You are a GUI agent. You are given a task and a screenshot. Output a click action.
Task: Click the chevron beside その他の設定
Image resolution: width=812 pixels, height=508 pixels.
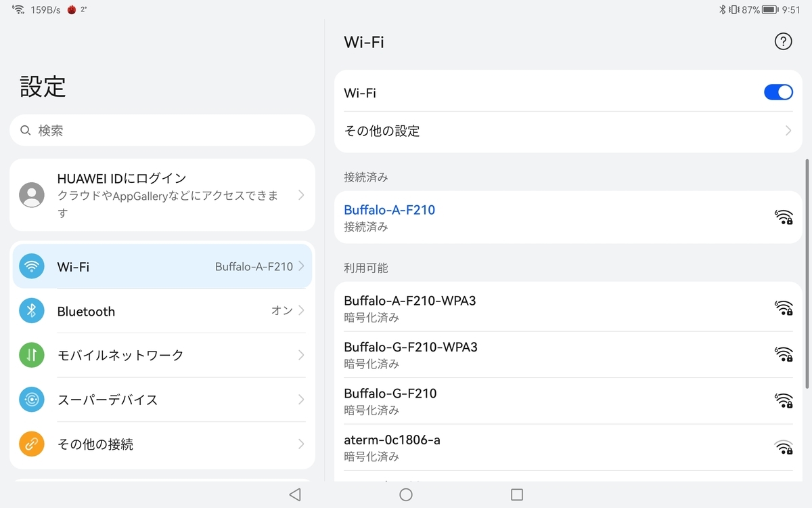tap(788, 131)
